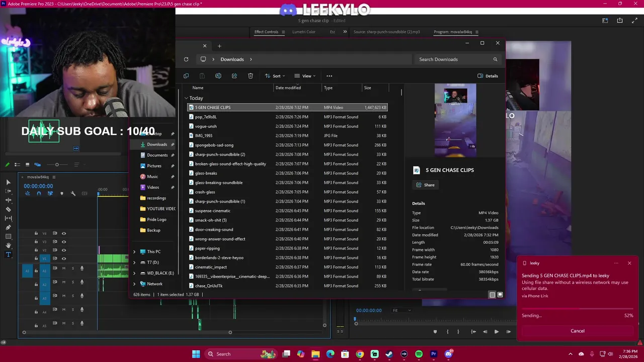Switch to the Effect Controls tab

(x=266, y=32)
